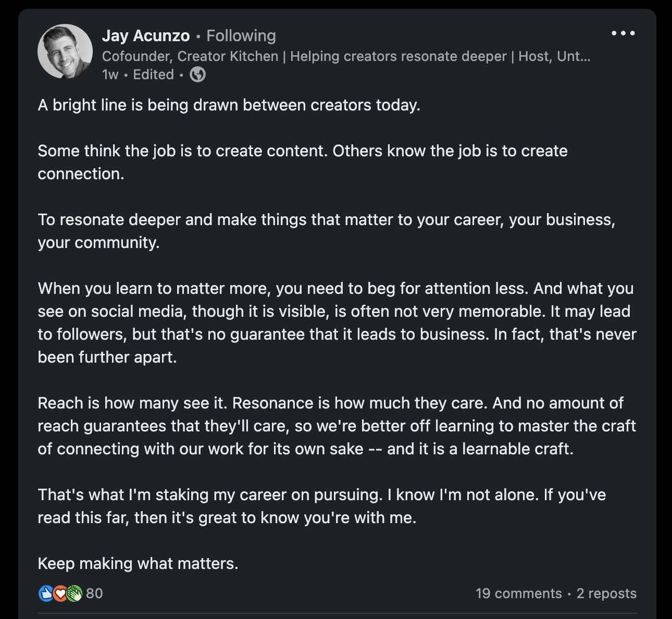This screenshot has height=619, width=672.
Task: Open the three-dot post options menu
Action: [623, 33]
